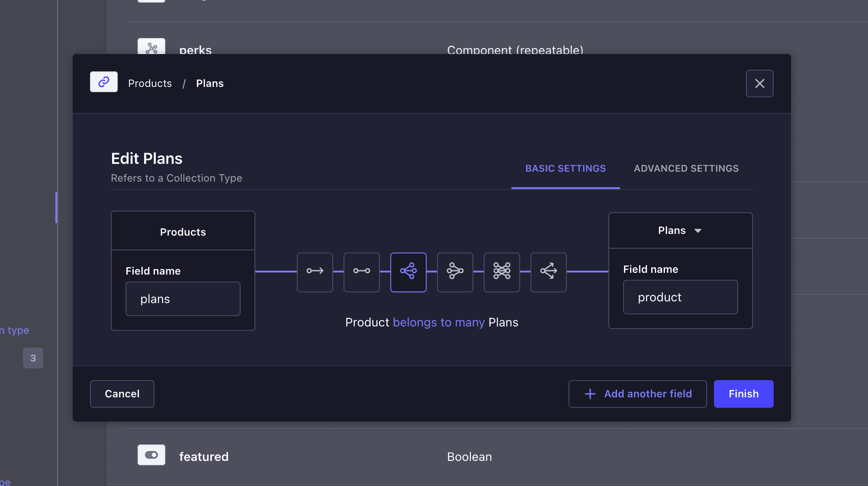The image size is (868, 486).
Task: Switch to Basic Settings tab
Action: (566, 169)
